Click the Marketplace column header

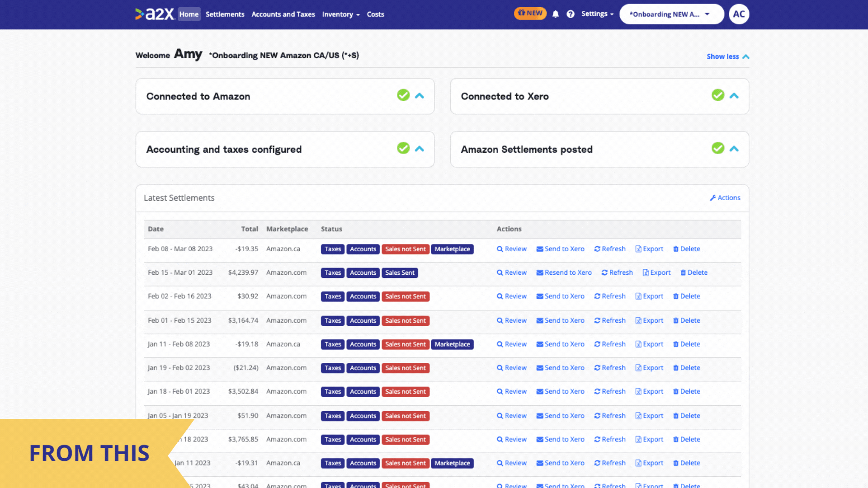point(287,229)
